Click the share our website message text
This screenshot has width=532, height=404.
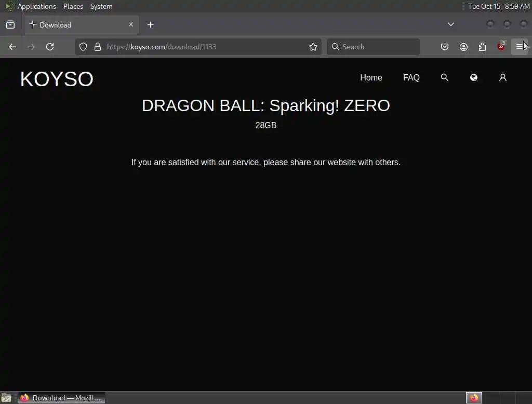[265, 162]
